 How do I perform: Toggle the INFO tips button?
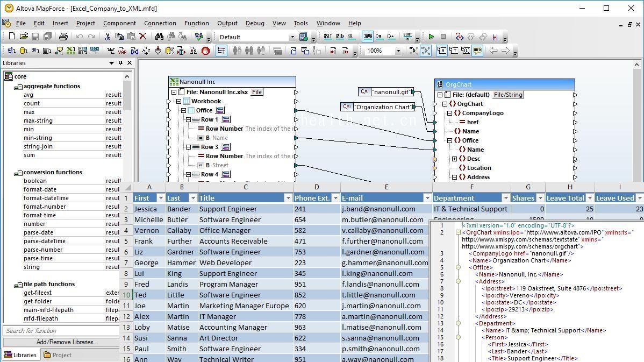pos(477,51)
